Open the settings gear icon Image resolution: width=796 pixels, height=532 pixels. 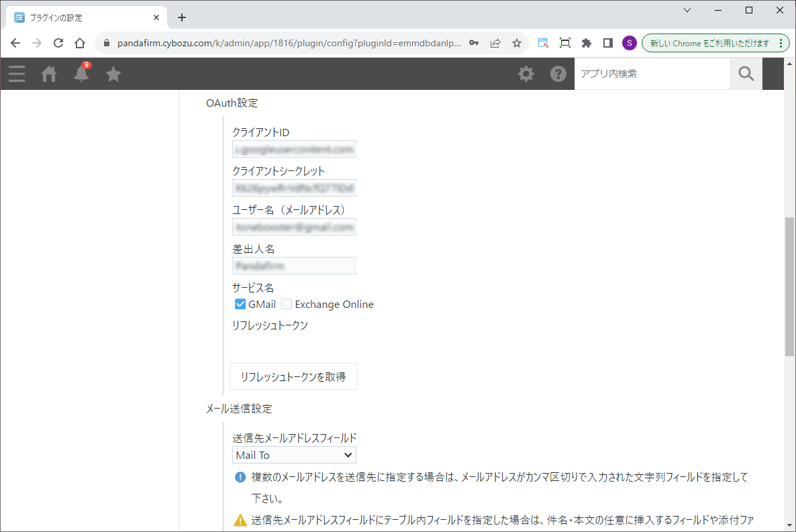(x=526, y=74)
